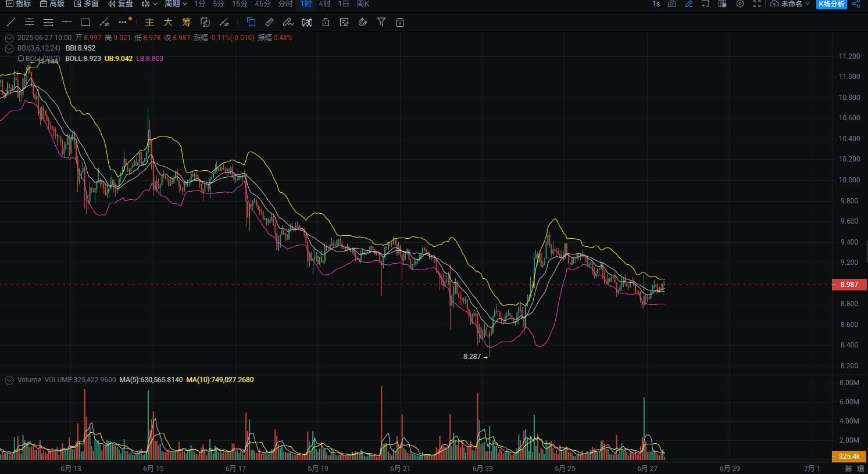Image resolution: width=868 pixels, height=474 pixels.
Task: Click the share icon at top right
Action: [856, 4]
